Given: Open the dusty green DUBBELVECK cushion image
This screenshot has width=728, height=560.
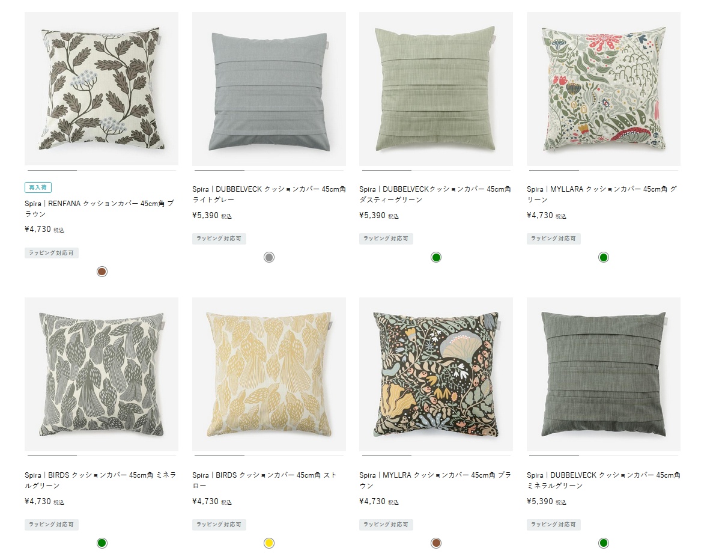Looking at the screenshot, I should tap(436, 88).
